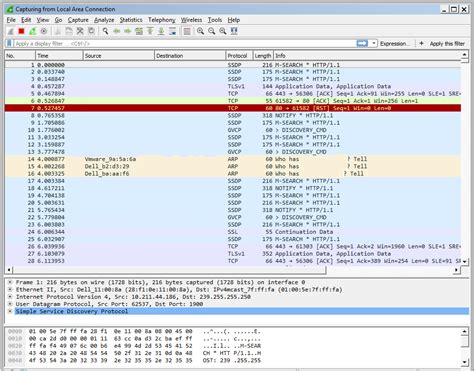Open the Statistics menu
Screen dimensions: 474x371
131,20
